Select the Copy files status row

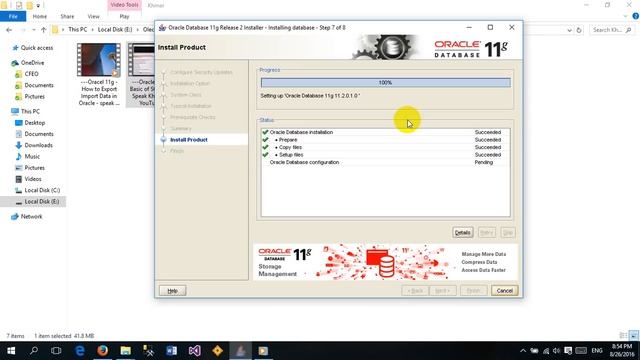point(385,147)
